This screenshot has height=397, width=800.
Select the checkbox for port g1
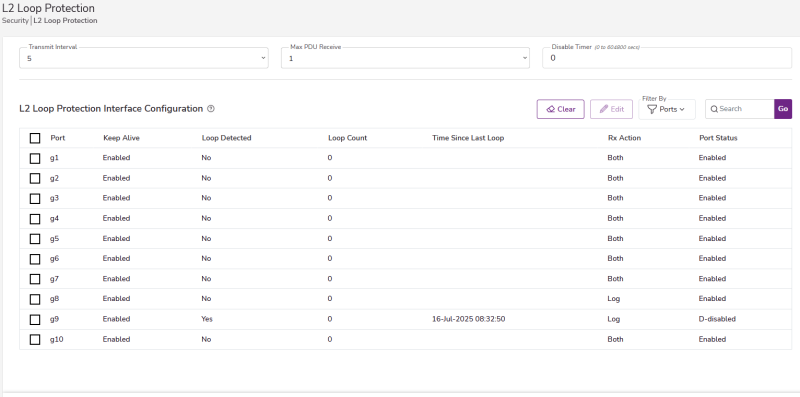pyautogui.click(x=35, y=158)
